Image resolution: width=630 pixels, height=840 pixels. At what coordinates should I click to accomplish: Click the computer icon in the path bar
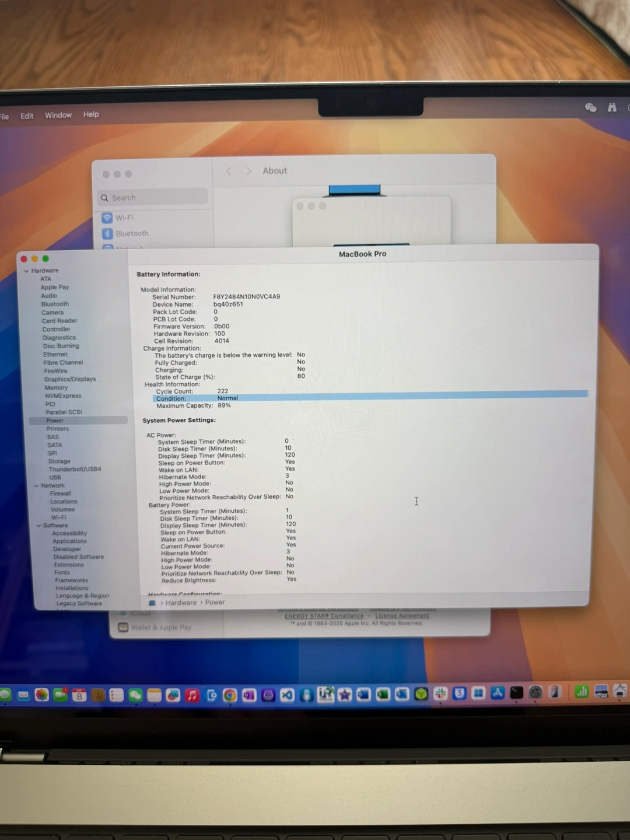[x=152, y=603]
